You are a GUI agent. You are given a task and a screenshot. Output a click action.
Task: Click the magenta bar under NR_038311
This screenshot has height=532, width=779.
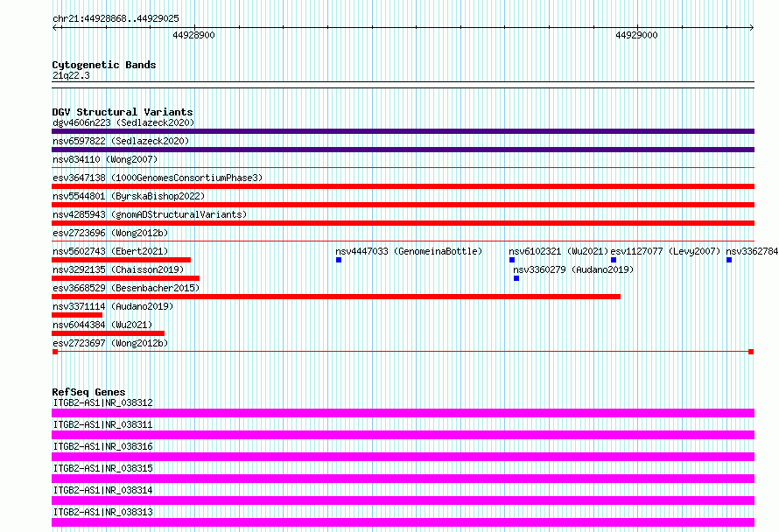tap(403, 435)
